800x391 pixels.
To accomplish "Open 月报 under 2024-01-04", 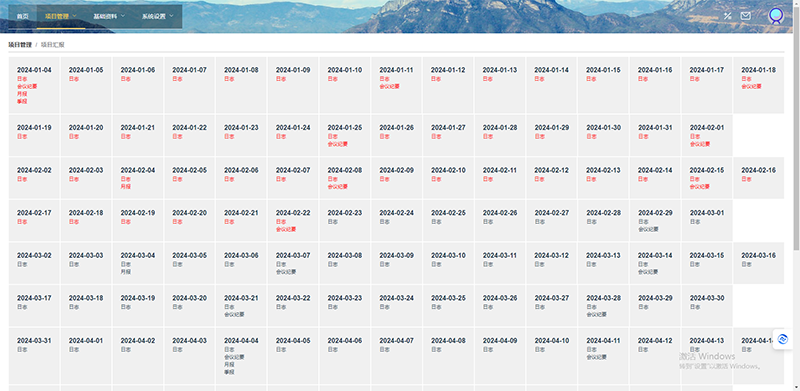I will [22, 94].
